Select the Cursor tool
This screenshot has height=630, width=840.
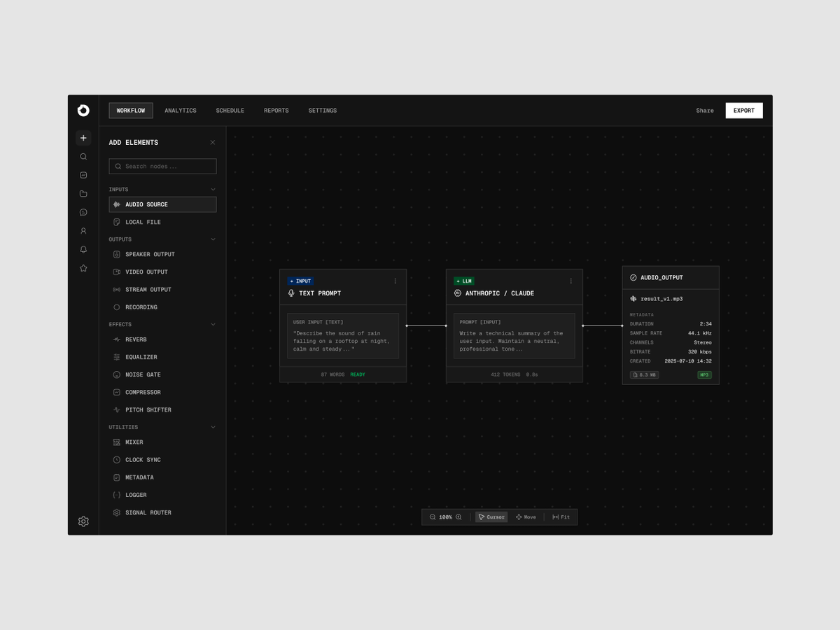coord(491,517)
